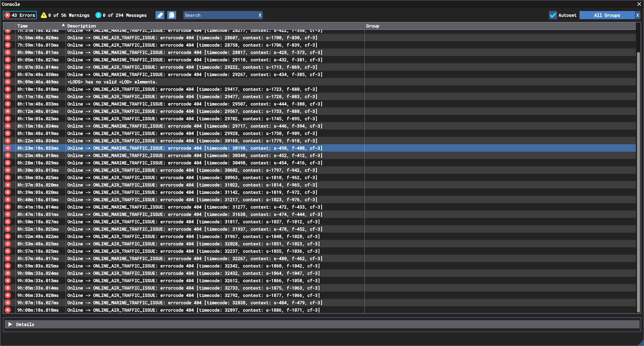The width and height of the screenshot is (644, 346).
Task: Toggle the 43 Errors filter
Action: 20,15
